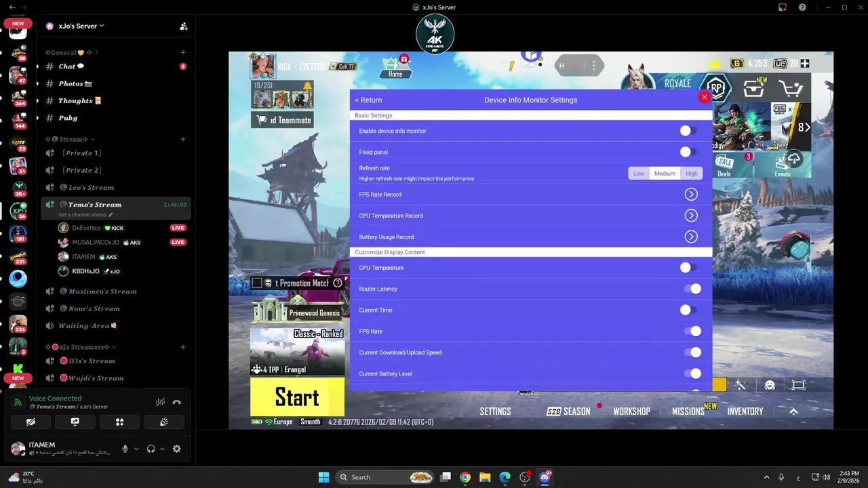Toggle Current Download/Upload Speed switch
The width and height of the screenshot is (868, 488).
click(692, 352)
